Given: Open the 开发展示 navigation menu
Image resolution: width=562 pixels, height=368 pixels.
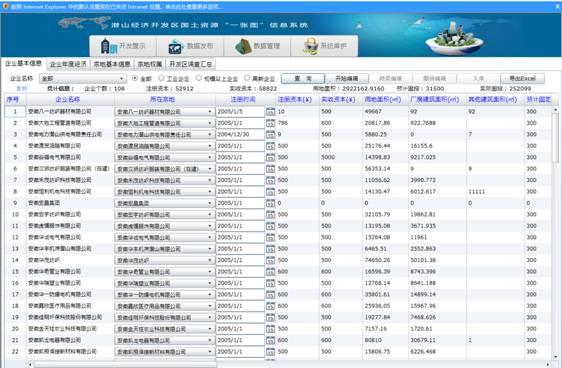Looking at the screenshot, I should click(123, 46).
